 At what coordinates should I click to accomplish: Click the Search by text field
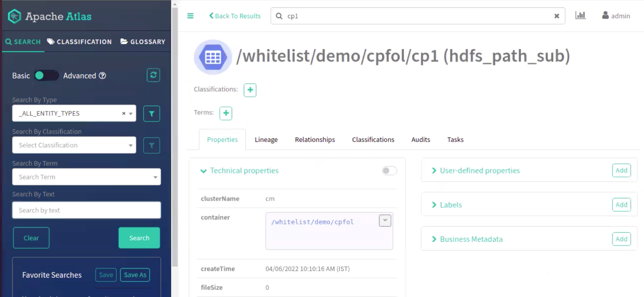pos(86,210)
